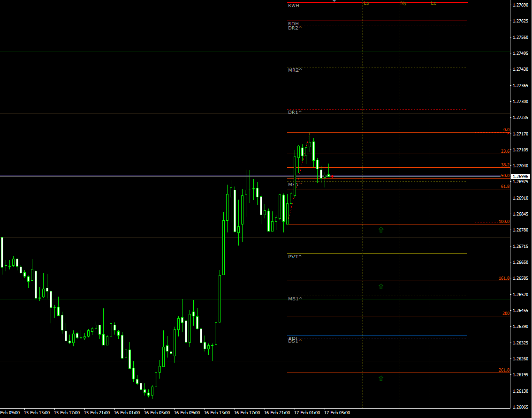The width and height of the screenshot is (532, 418).
Task: Click the gray down-triangle marker at the chart top
Action: click(334, 2)
